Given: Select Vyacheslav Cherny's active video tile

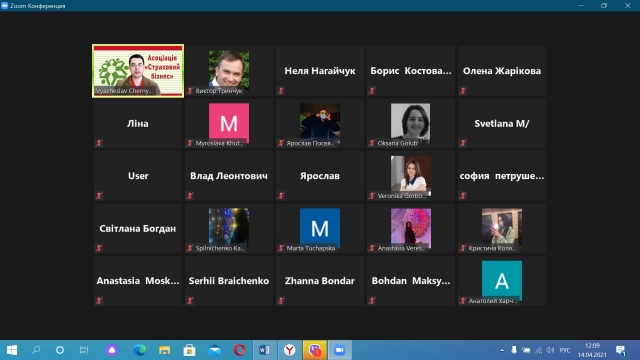Looking at the screenshot, I should pos(138,71).
